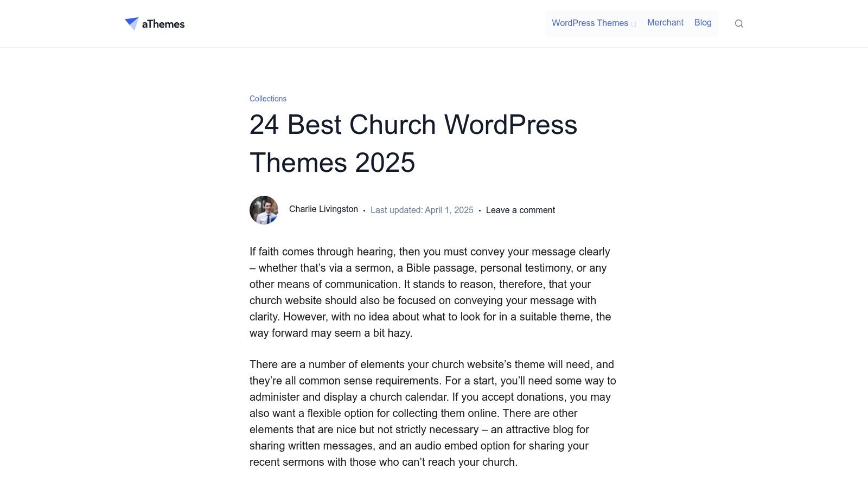Click the Merchant link in the header
Viewport: 868px width, 488px height.
665,22
